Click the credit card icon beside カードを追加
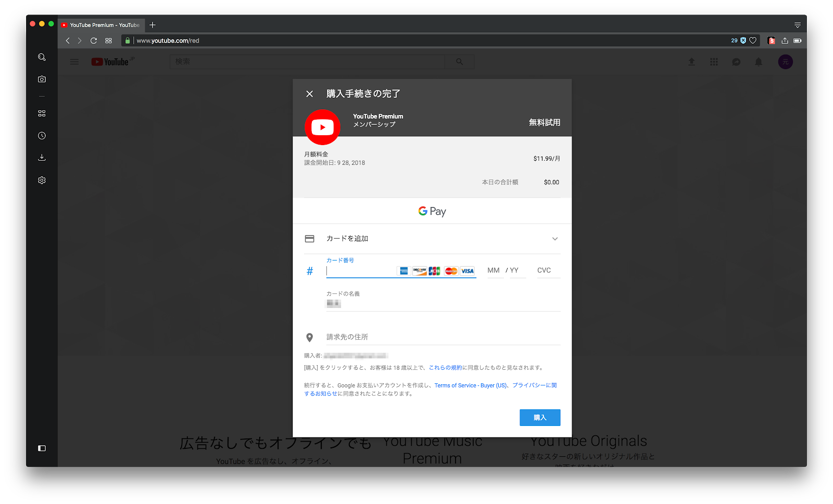Screen dimensions: 833x504 (x=309, y=239)
